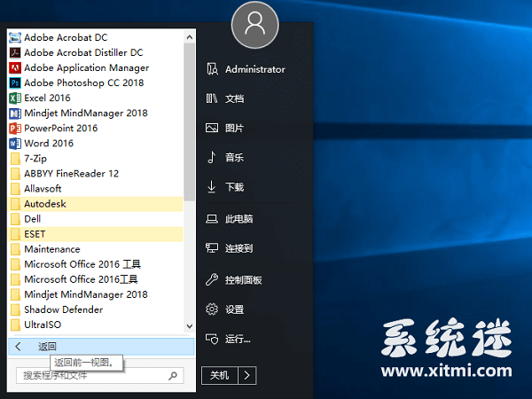Click the program list scrollbar down arrow
The height and width of the screenshot is (399, 532).
pyautogui.click(x=190, y=326)
